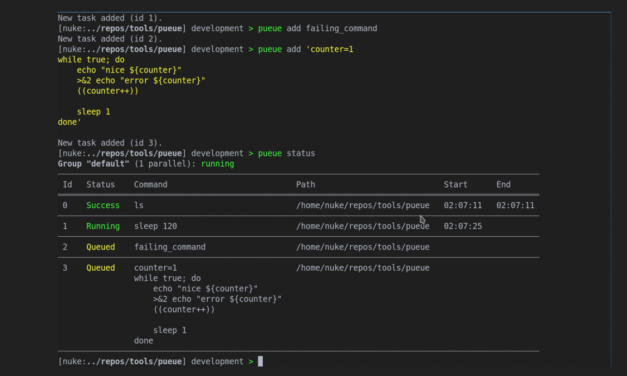Click the Id '0' cell
Screen dimensions: 627x376
tap(65, 205)
